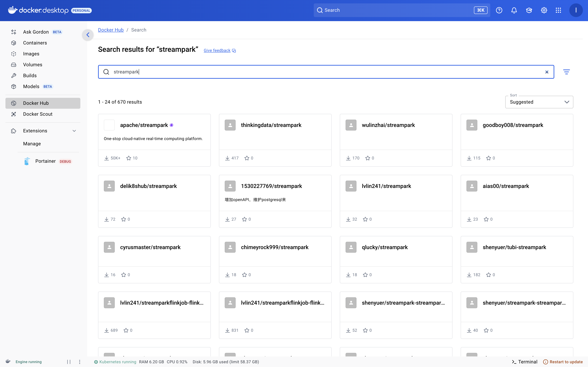Click the Ask Gordon sparkle icon
This screenshot has width=588, height=367.
pyautogui.click(x=14, y=32)
